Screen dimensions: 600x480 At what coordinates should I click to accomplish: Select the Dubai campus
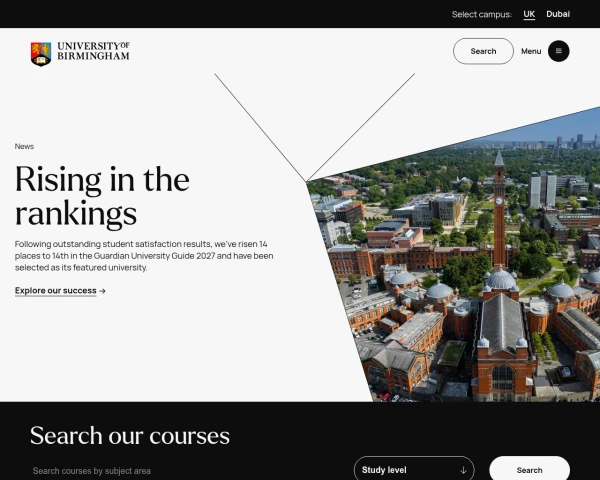tap(558, 14)
